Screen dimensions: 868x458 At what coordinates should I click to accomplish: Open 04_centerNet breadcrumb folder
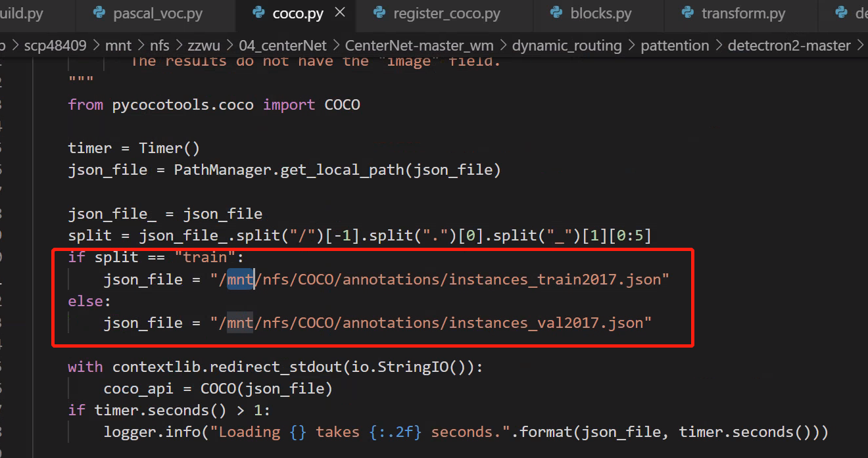(x=283, y=45)
